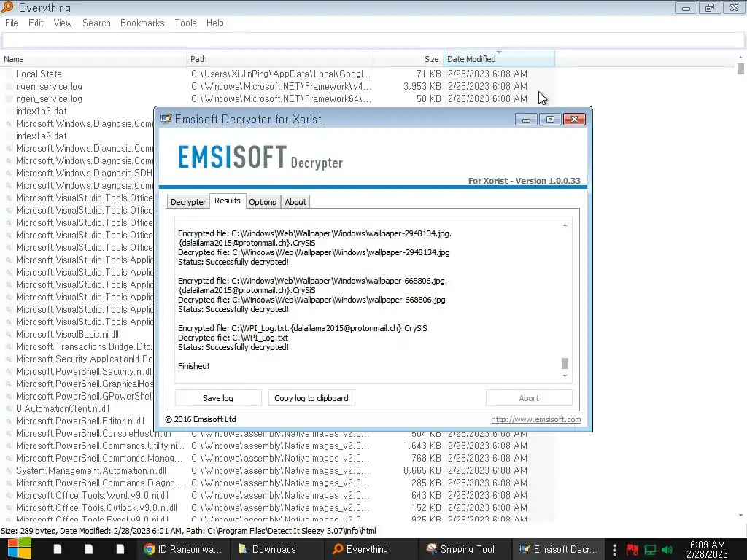Screen dimensions: 747x560
Task: Click the taskbar clock showing 6:09 AM
Action: click(x=707, y=549)
